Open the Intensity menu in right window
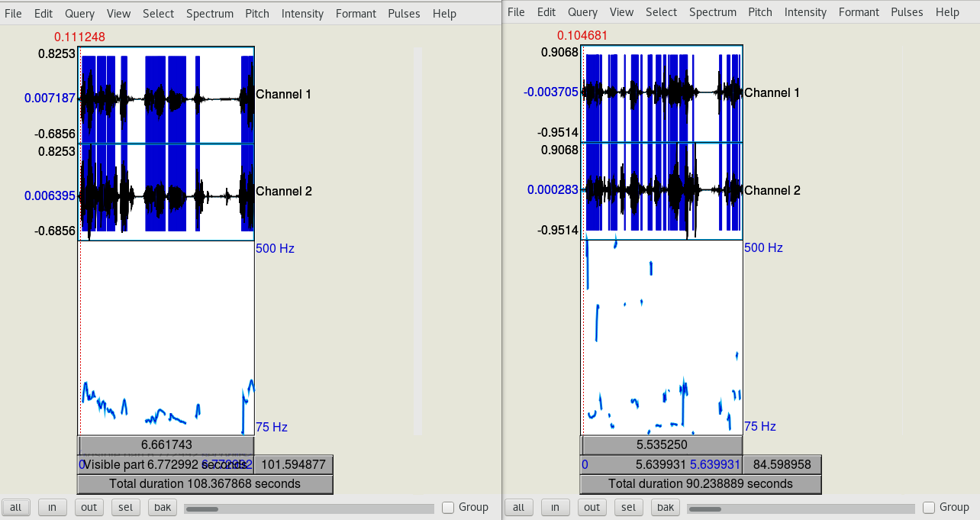This screenshot has height=520, width=980. [805, 12]
